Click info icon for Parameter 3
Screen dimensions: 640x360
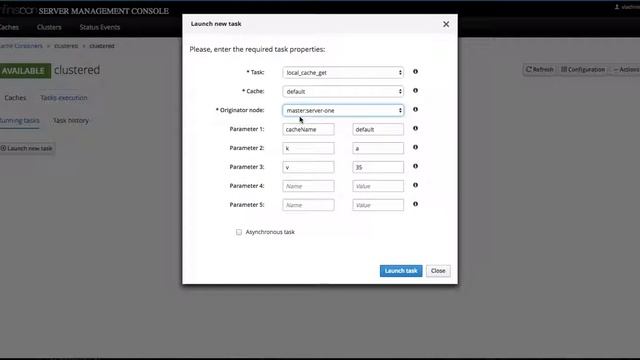coord(415,166)
